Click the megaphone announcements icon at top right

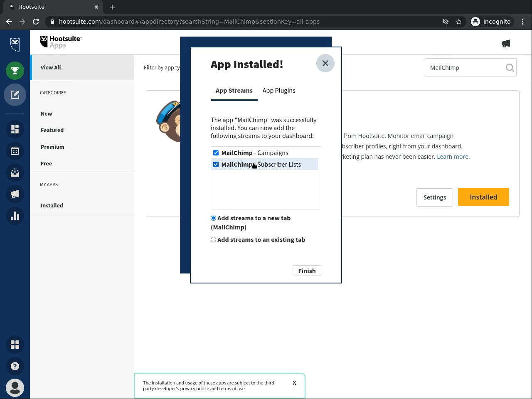click(x=506, y=44)
